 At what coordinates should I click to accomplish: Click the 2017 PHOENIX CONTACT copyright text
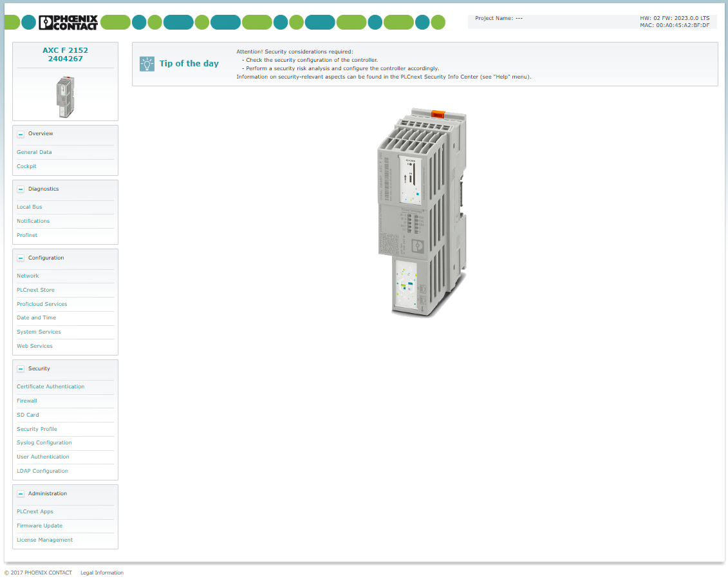pyautogui.click(x=38, y=573)
